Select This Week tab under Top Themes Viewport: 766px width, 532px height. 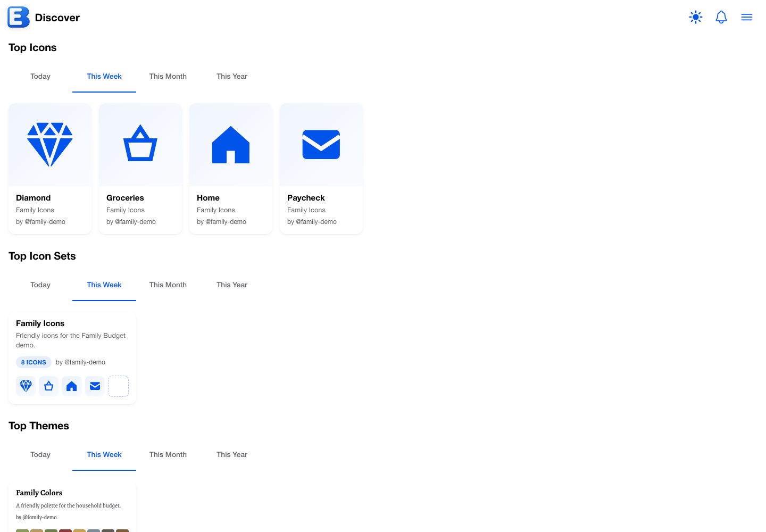coord(104,455)
